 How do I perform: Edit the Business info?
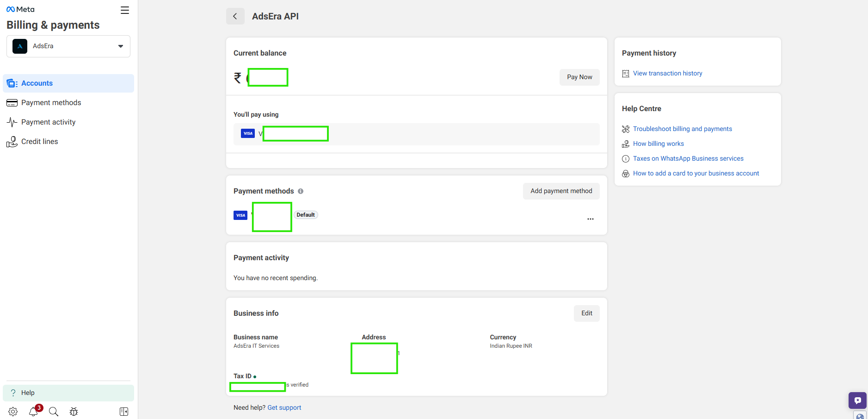tap(586, 313)
